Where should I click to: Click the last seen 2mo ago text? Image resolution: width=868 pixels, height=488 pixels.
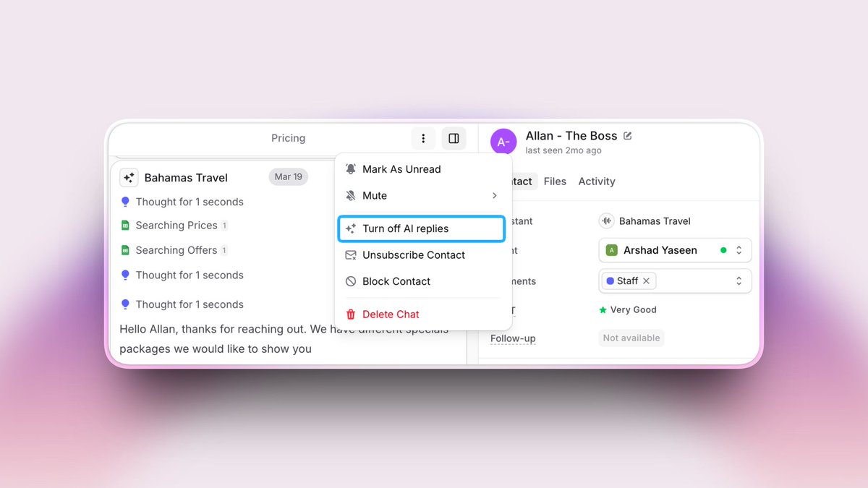pos(563,150)
